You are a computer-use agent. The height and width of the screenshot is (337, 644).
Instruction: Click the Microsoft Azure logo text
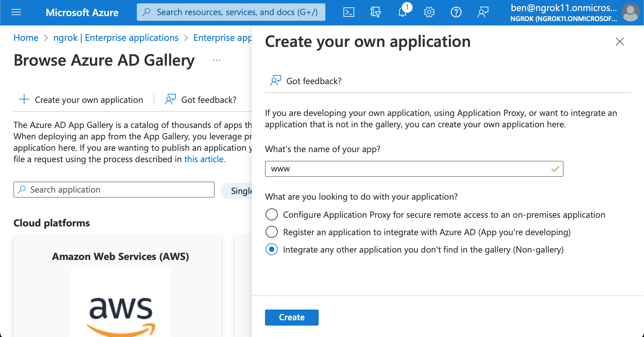(x=82, y=12)
